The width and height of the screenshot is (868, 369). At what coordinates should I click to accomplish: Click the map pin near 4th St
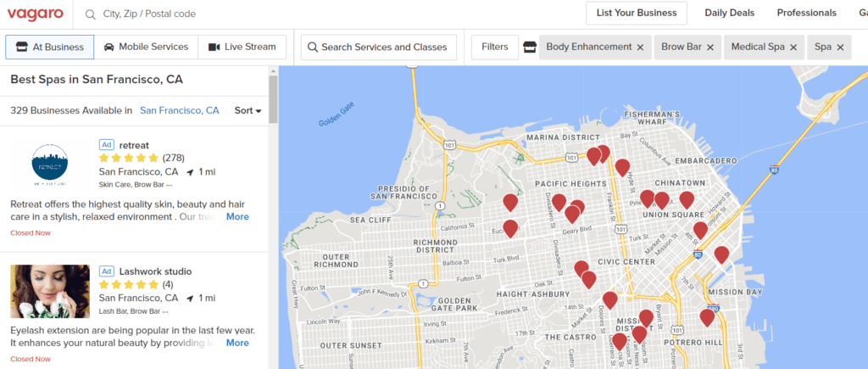pos(700,229)
